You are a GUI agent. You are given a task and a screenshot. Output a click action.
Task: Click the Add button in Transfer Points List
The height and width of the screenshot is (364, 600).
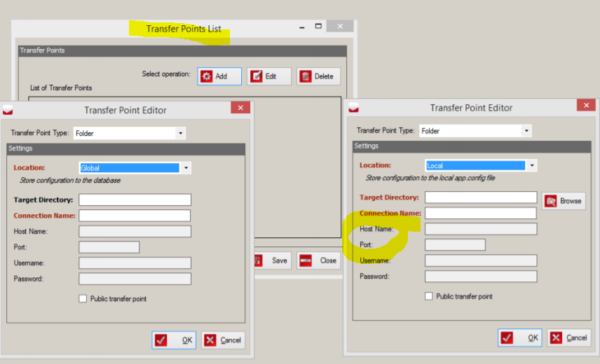[x=219, y=76]
